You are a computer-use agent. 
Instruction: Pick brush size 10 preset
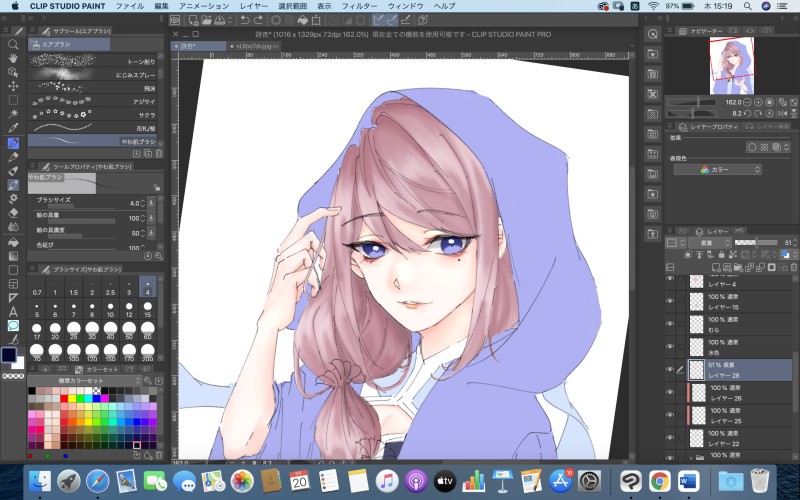coord(111,310)
